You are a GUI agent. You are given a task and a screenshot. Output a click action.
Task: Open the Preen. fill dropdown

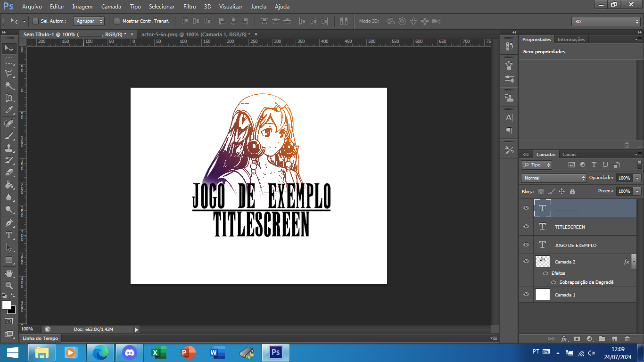click(x=637, y=191)
